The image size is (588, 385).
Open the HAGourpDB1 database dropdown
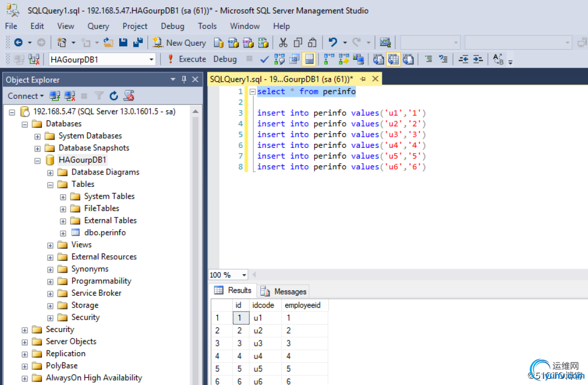(x=151, y=59)
